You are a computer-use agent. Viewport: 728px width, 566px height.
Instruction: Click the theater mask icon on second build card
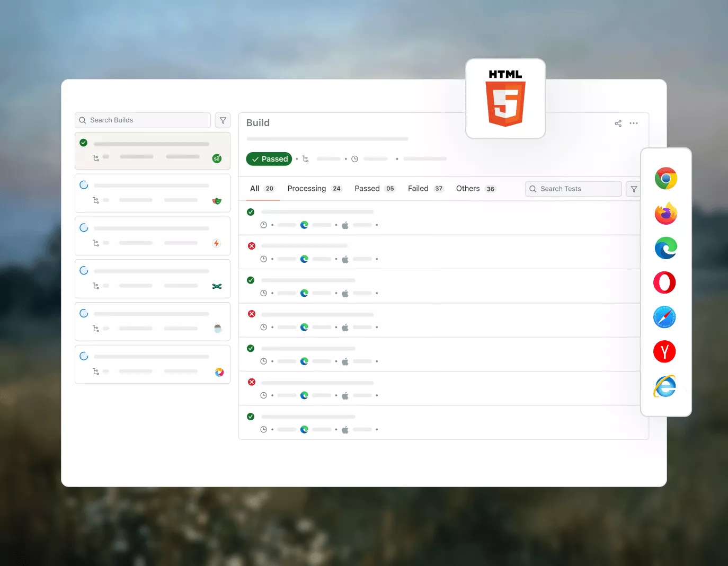click(x=217, y=201)
